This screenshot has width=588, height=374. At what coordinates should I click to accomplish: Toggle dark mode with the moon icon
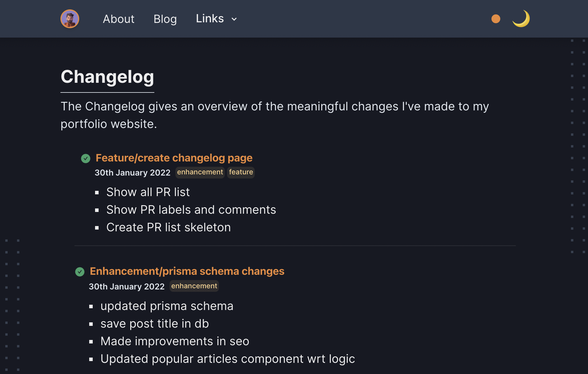(x=521, y=19)
